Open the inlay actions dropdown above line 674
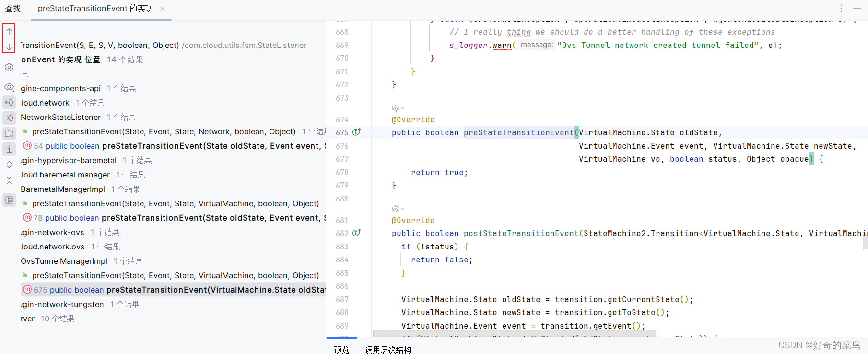Screen dimensions: 868x354 (x=398, y=108)
